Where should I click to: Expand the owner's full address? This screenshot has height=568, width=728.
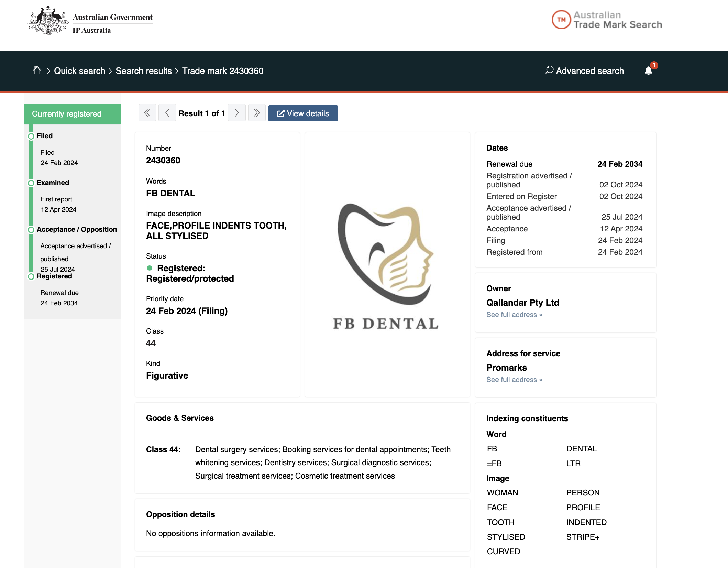(x=514, y=314)
